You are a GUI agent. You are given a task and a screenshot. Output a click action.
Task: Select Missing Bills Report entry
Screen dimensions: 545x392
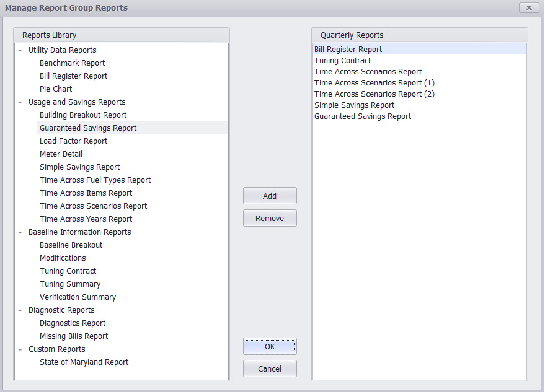coord(74,336)
